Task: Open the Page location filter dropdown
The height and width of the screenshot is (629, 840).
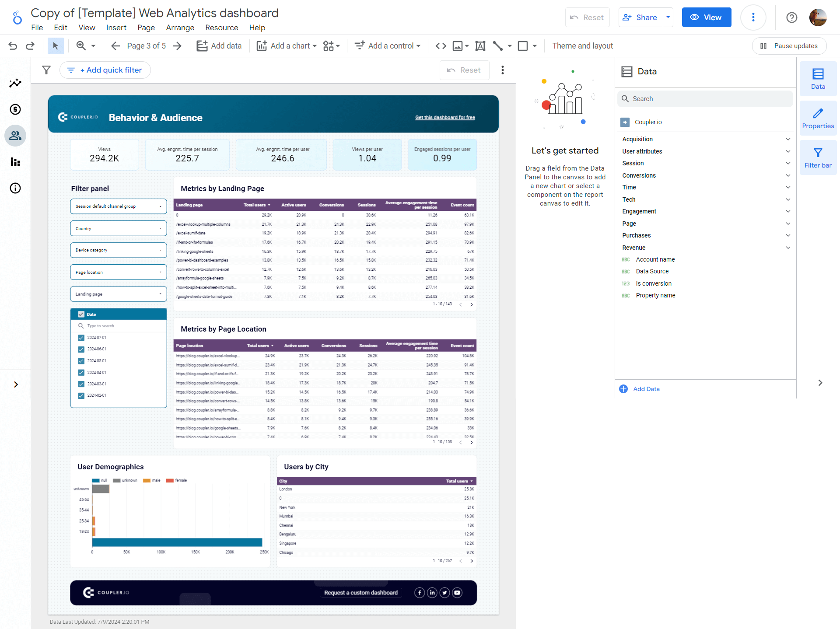Action: point(119,272)
